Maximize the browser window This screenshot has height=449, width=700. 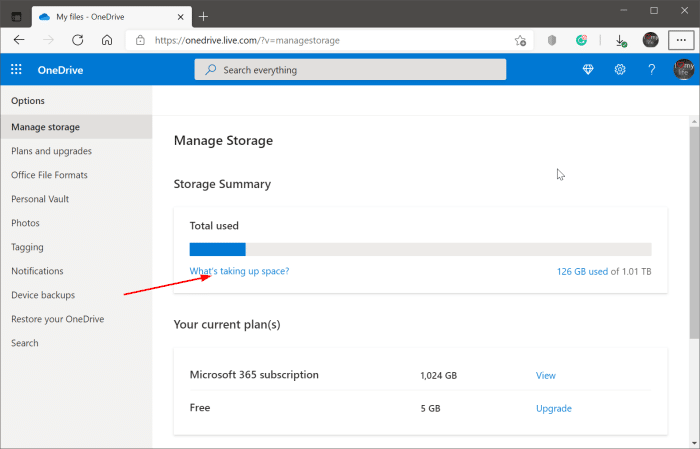[x=654, y=10]
